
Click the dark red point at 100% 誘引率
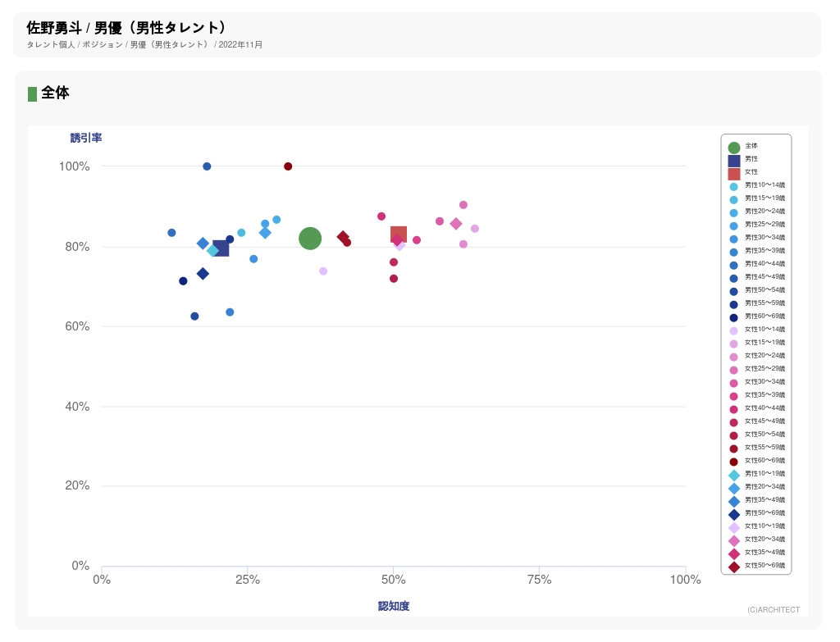pos(288,166)
